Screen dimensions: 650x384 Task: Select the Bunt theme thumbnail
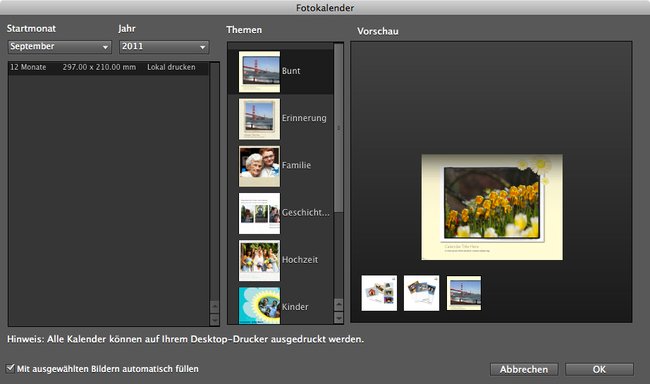(259, 71)
